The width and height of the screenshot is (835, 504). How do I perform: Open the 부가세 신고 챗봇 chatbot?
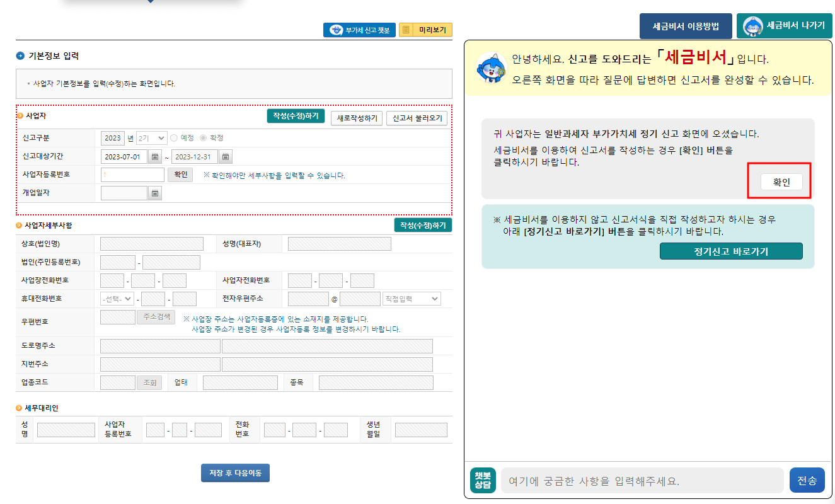359,30
